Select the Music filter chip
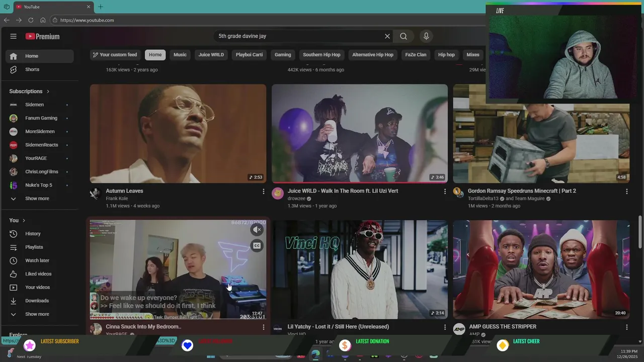The height and width of the screenshot is (362, 644). (180, 55)
